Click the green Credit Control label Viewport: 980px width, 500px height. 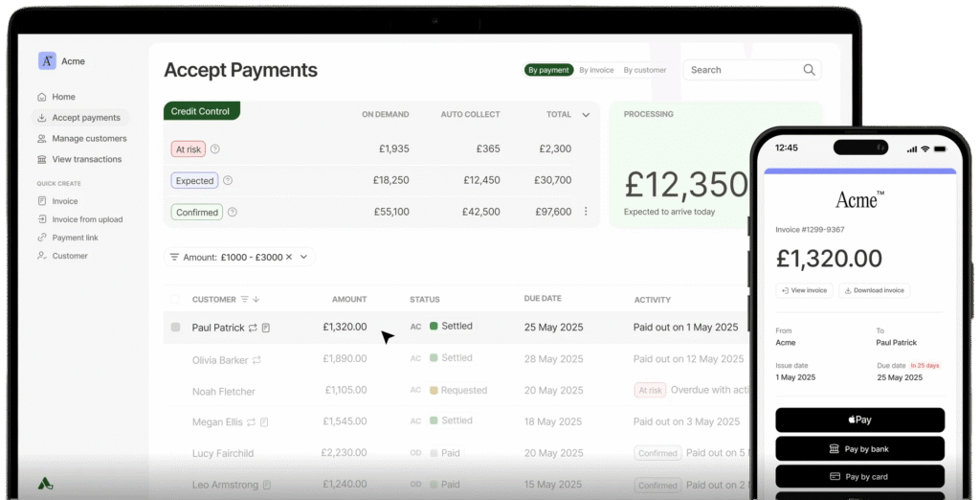[x=201, y=111]
